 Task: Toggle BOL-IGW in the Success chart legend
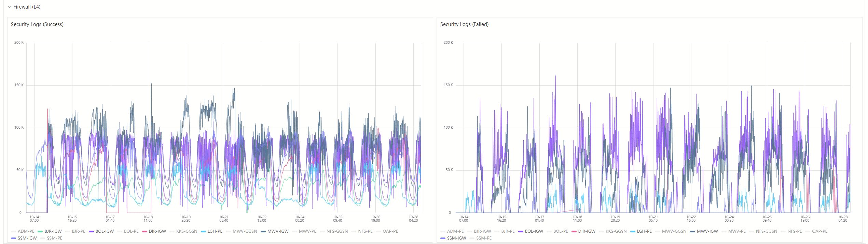pyautogui.click(x=104, y=231)
